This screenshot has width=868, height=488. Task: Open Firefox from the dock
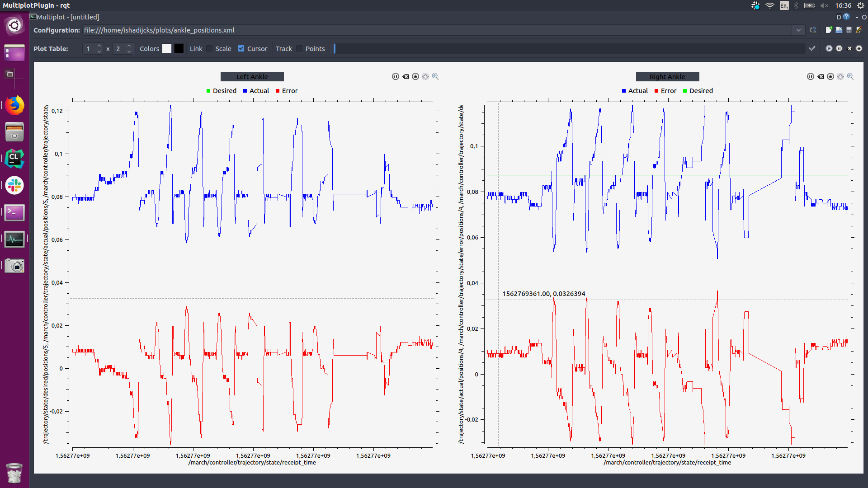[x=14, y=105]
